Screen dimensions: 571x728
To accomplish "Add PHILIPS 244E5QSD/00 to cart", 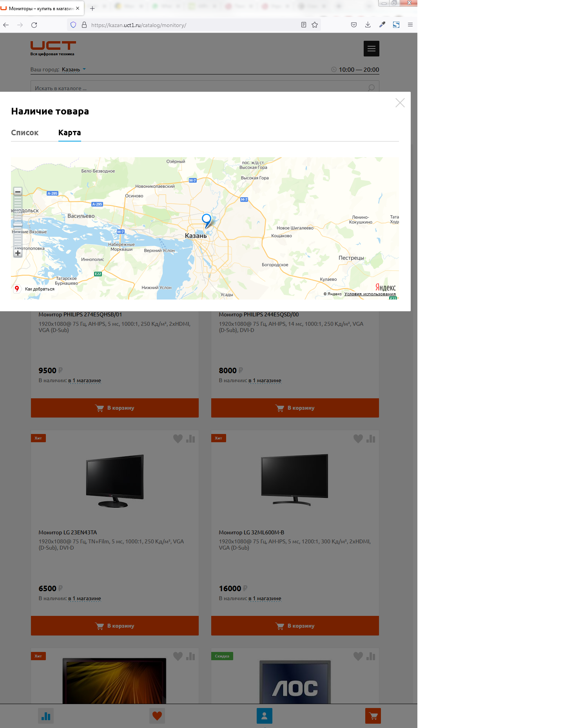I will click(x=295, y=408).
